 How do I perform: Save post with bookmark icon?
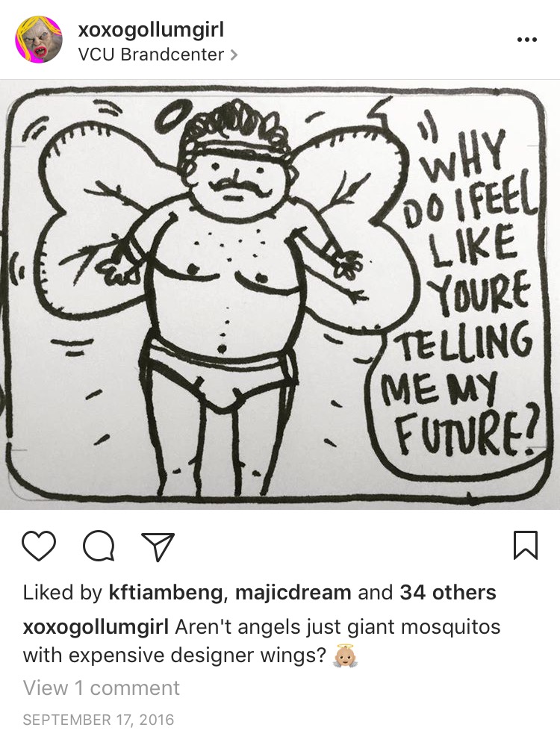(x=526, y=546)
